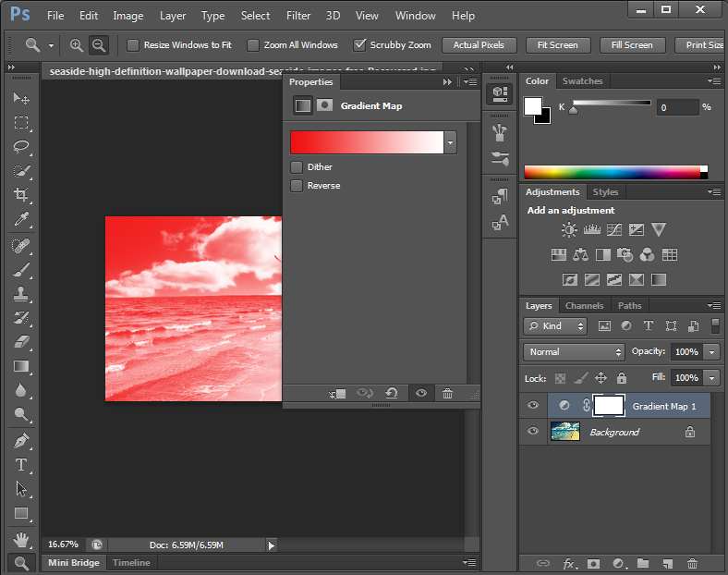
Task: Enable the Reverse checkbox
Action: coord(297,186)
